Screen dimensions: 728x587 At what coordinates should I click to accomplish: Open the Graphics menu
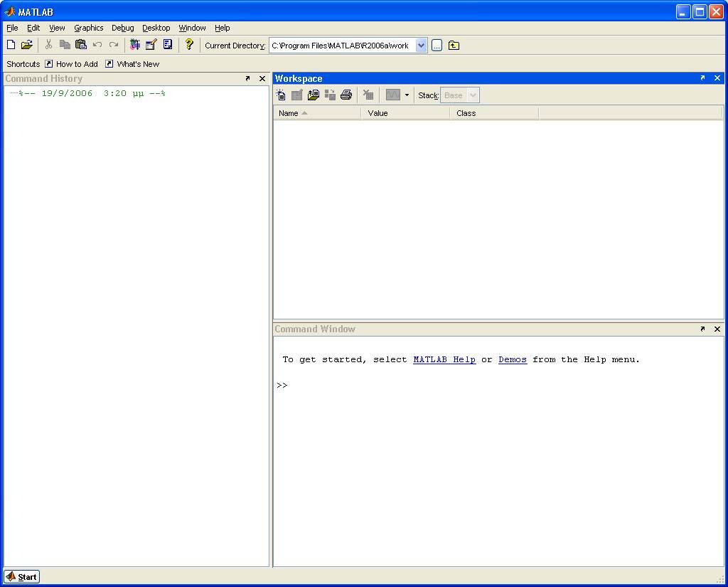tap(89, 28)
